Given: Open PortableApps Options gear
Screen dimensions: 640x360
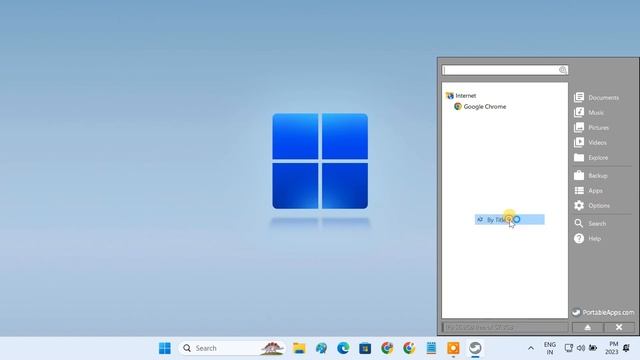Looking at the screenshot, I should pyautogui.click(x=592, y=206).
